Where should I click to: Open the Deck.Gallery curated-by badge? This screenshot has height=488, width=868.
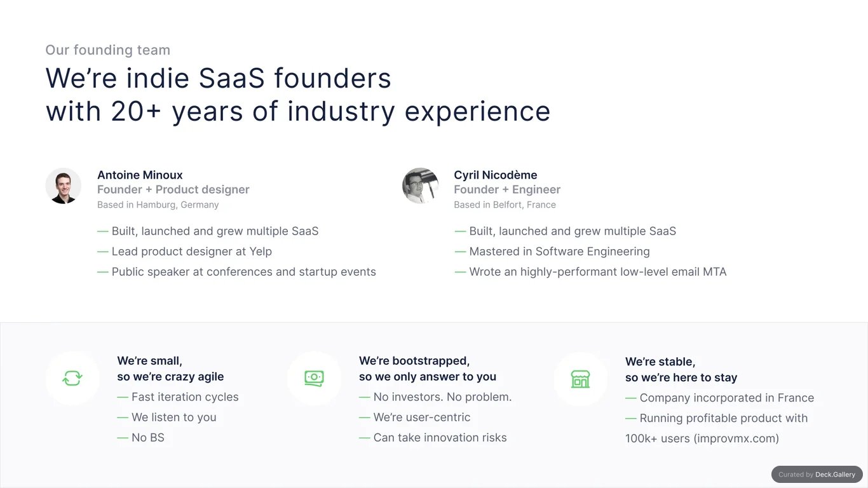(817, 475)
